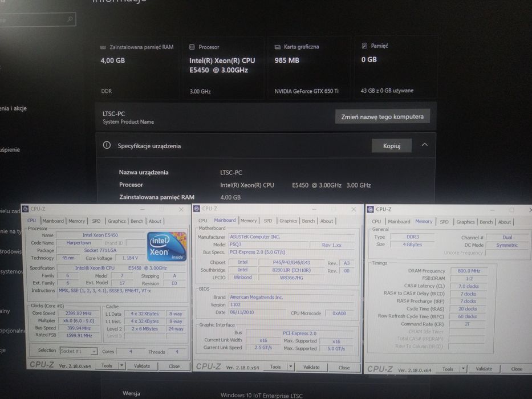Click the CPU-Z app icon in the first window title bar
This screenshot has height=399, width=532.
[x=25, y=209]
